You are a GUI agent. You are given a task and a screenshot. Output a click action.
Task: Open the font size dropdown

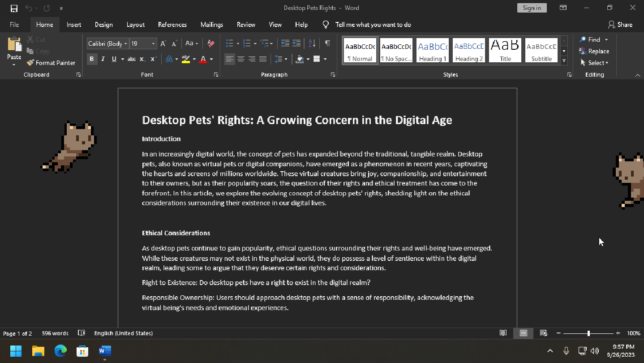click(153, 43)
